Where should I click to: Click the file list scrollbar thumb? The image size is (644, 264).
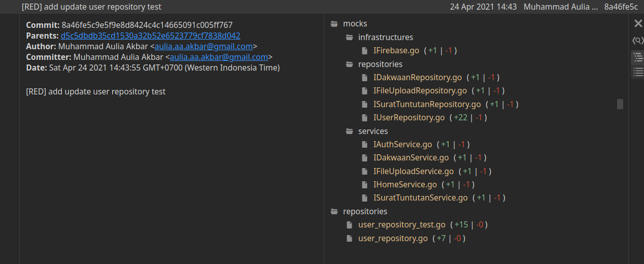click(x=620, y=104)
